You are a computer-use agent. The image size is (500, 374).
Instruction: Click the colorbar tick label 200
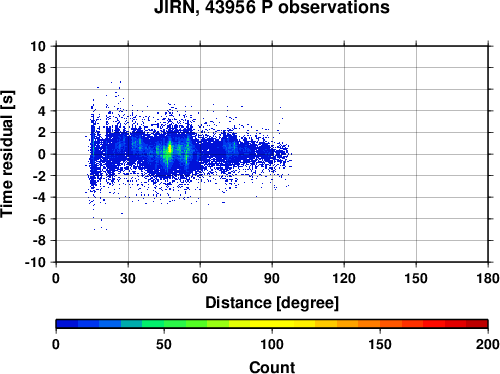[x=488, y=344]
